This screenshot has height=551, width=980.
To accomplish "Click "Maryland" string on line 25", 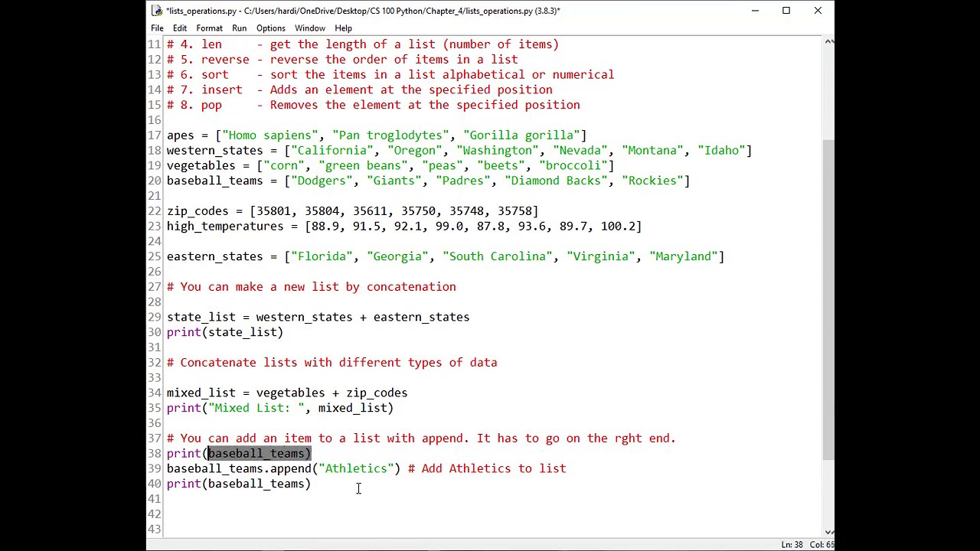I will (x=684, y=257).
